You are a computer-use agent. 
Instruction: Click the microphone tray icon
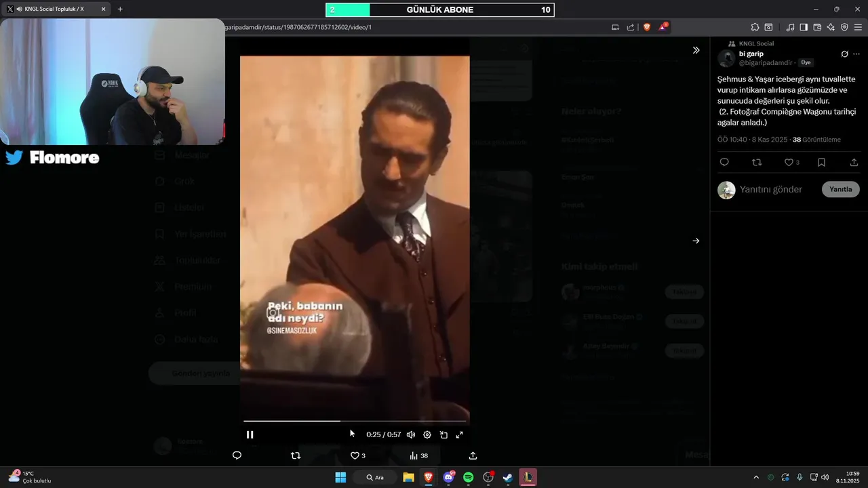800,477
